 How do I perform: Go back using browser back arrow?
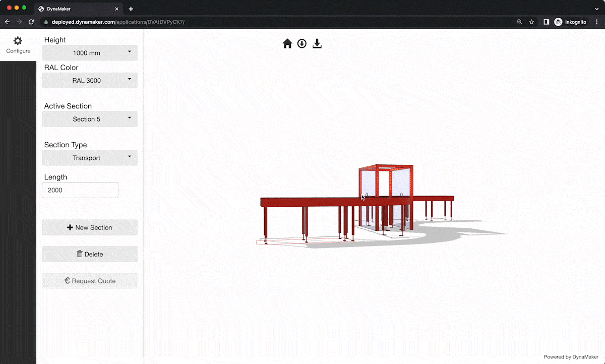[7, 22]
